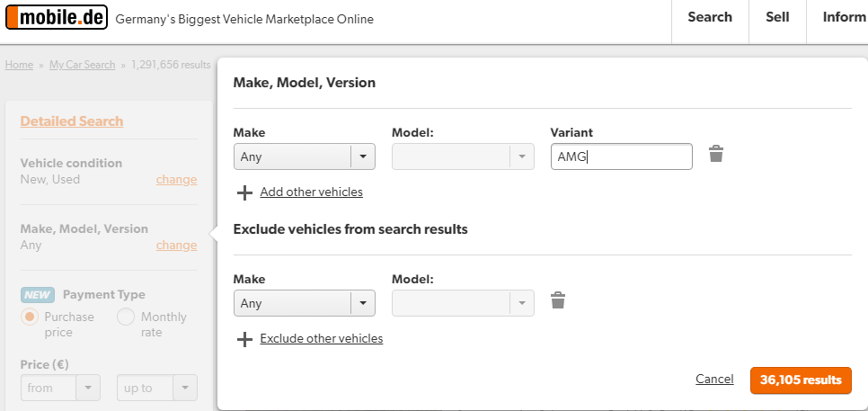Click the Add other vehicles link
The image size is (868, 411).
point(311,192)
